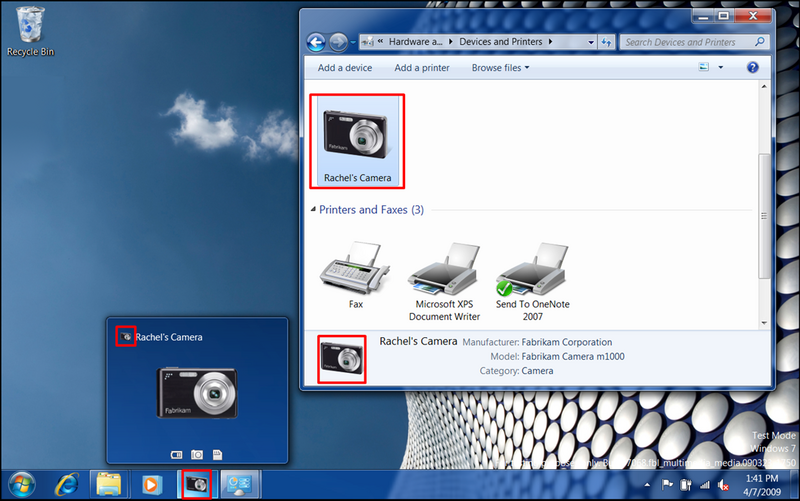Expand address bar history dropdown
Viewport: 800px width, 501px height.
pyautogui.click(x=590, y=42)
